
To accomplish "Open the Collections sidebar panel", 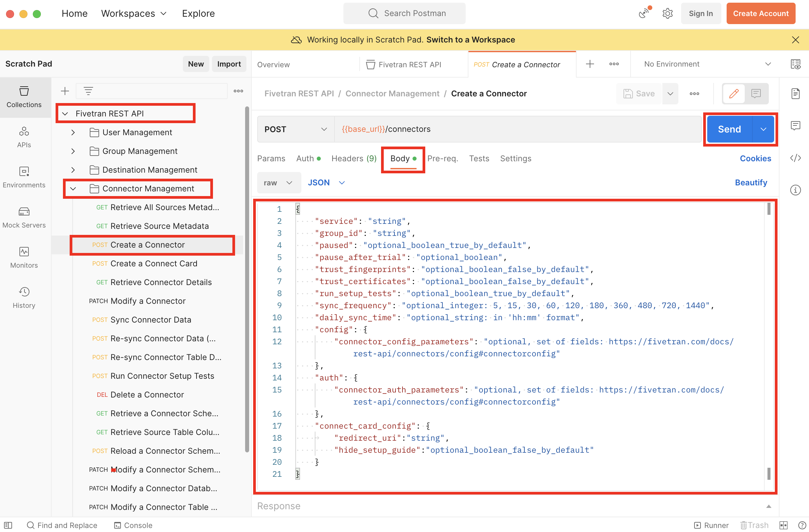I will point(24,97).
